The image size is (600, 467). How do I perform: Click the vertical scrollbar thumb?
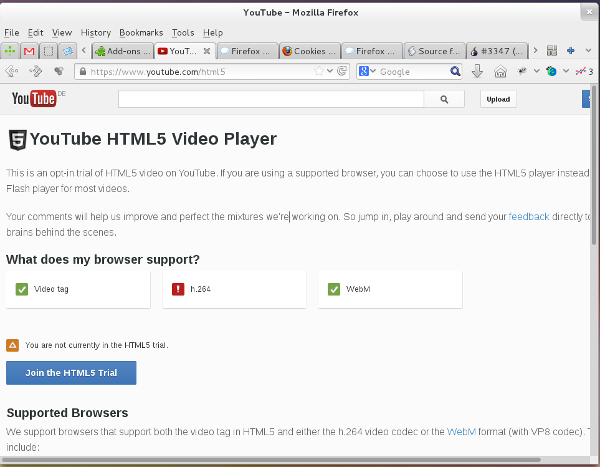coord(594,165)
